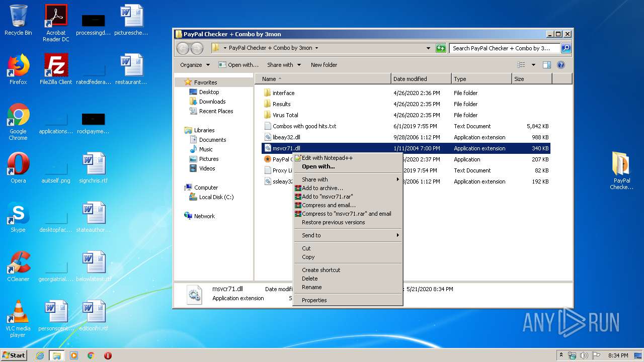This screenshot has width=644, height=362.
Task: Launch Google Chrome desktop shortcut
Action: pyautogui.click(x=18, y=122)
